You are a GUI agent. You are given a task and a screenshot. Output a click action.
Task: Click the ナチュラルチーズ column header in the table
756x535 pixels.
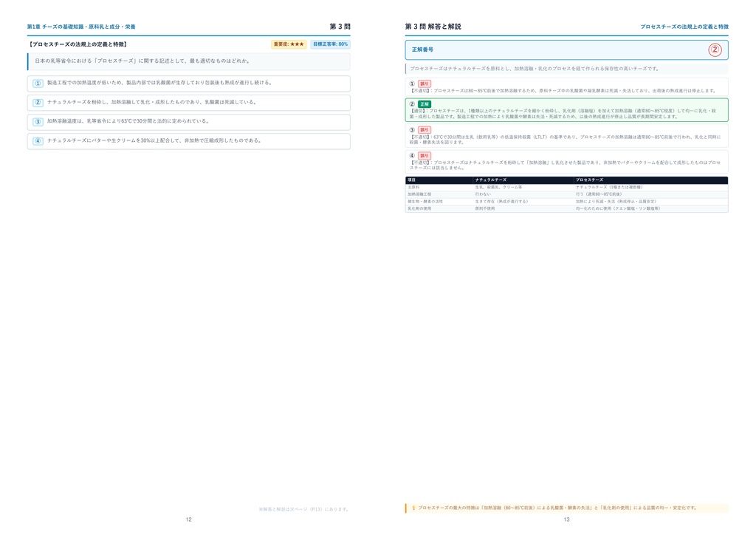(x=491, y=180)
